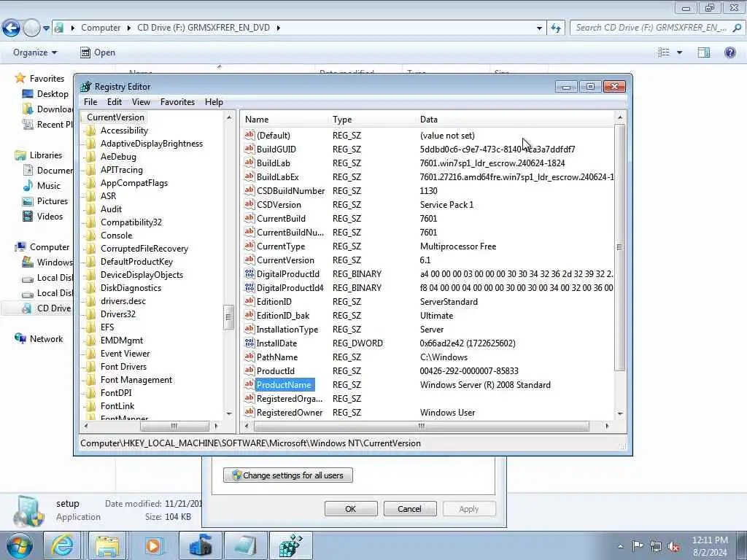
Task: Click the DigitalProductId4 binary value icon
Action: 249,287
